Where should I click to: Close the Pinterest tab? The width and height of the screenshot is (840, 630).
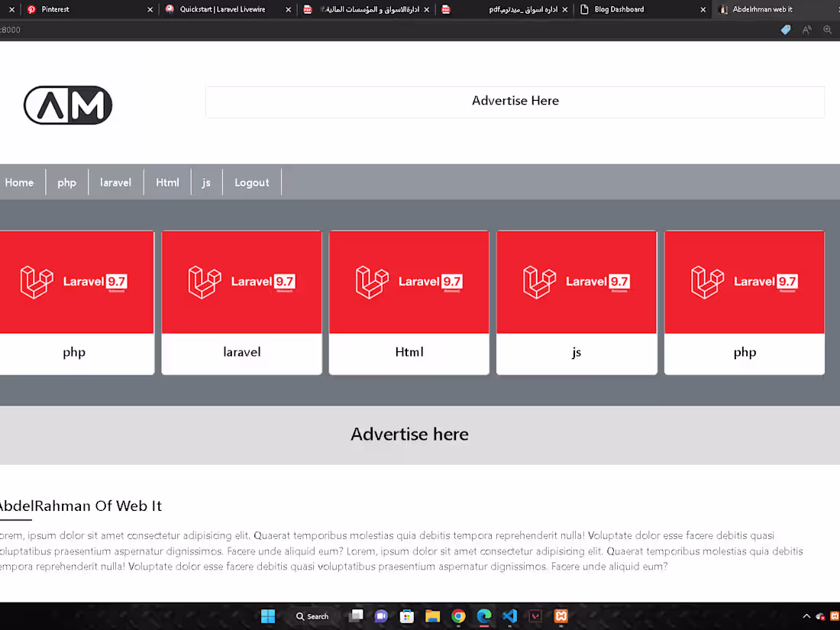click(150, 10)
